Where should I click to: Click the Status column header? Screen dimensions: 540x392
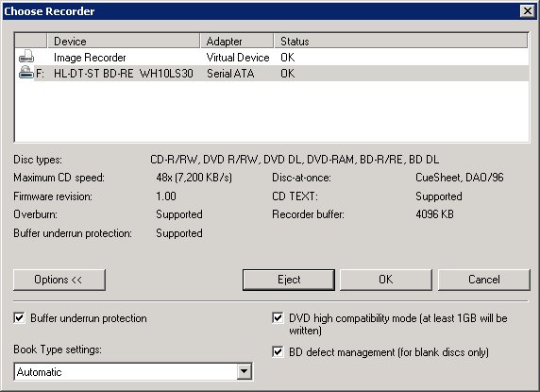(x=400, y=41)
